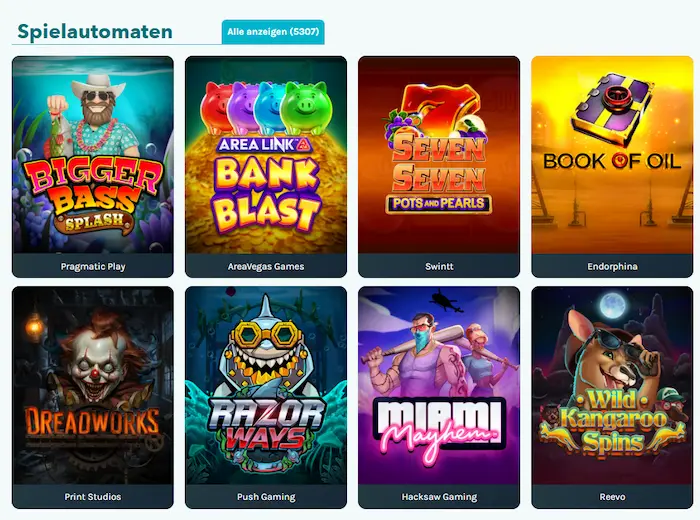Click the AreaVegas Games provider label
The height and width of the screenshot is (520, 700).
[x=266, y=266]
